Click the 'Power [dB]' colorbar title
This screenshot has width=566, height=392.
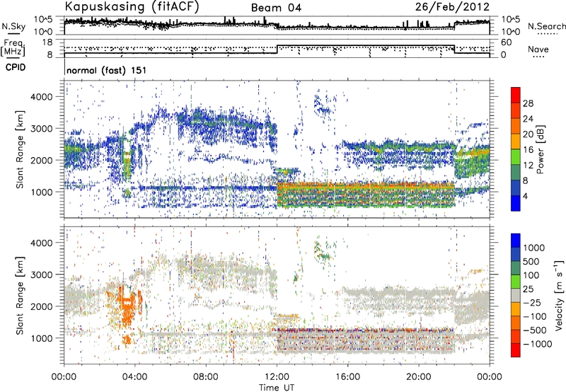[540, 149]
